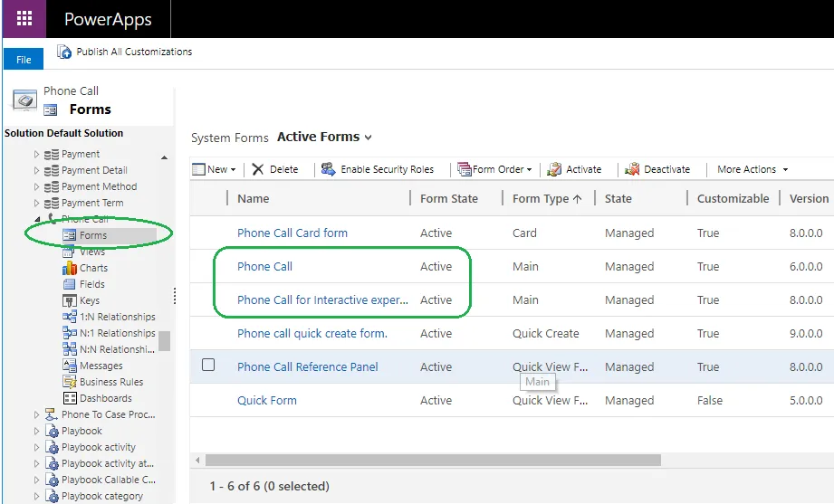Screen dimensions: 834x504
Task: Sort by the Customizable column header
Action: coord(733,198)
